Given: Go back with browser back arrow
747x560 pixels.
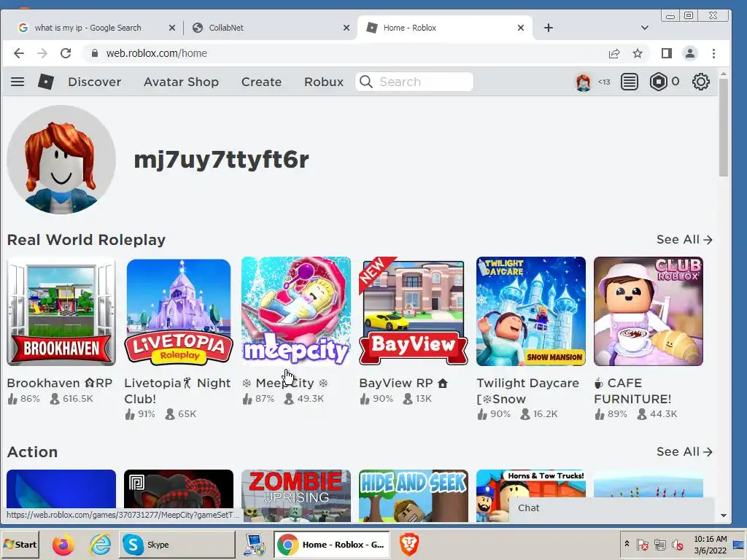Looking at the screenshot, I should coord(18,53).
